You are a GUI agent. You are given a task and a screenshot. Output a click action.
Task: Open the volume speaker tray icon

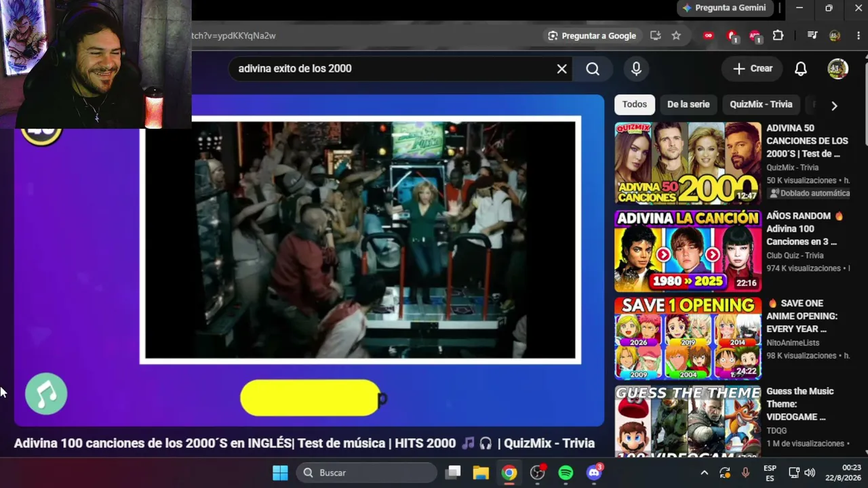coord(810,473)
